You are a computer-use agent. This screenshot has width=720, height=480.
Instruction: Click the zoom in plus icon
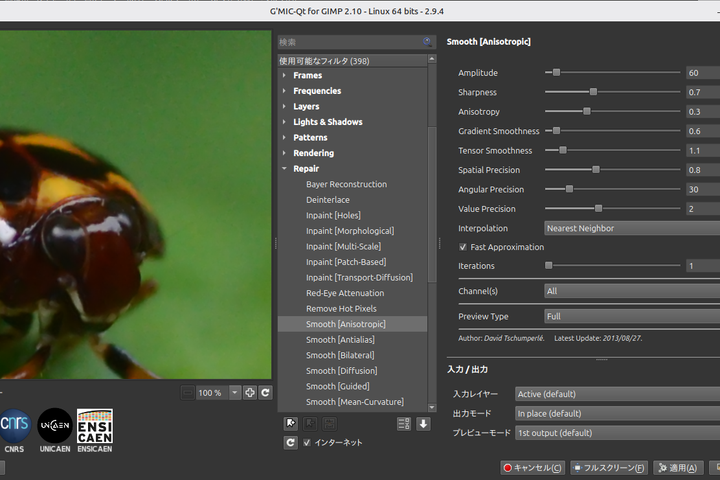click(250, 393)
